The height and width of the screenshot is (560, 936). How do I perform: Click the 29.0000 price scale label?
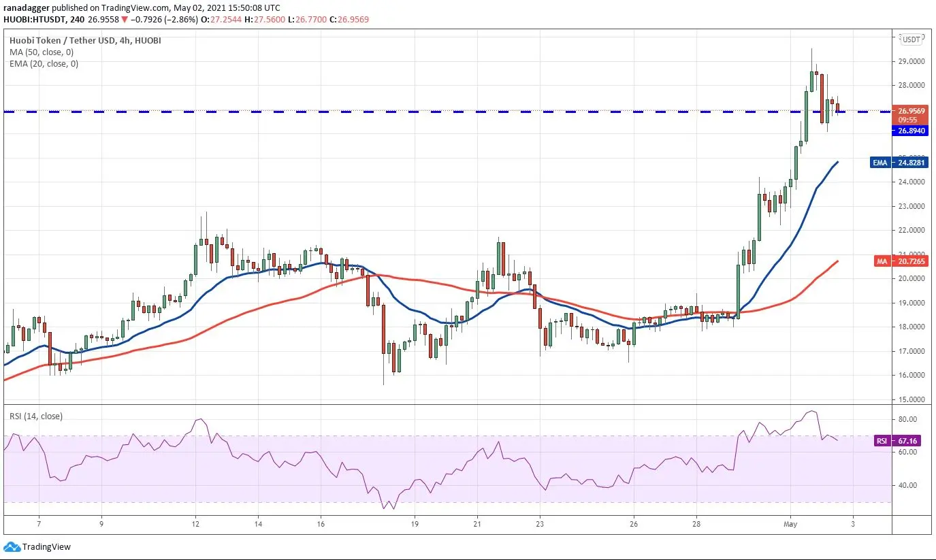[x=910, y=61]
